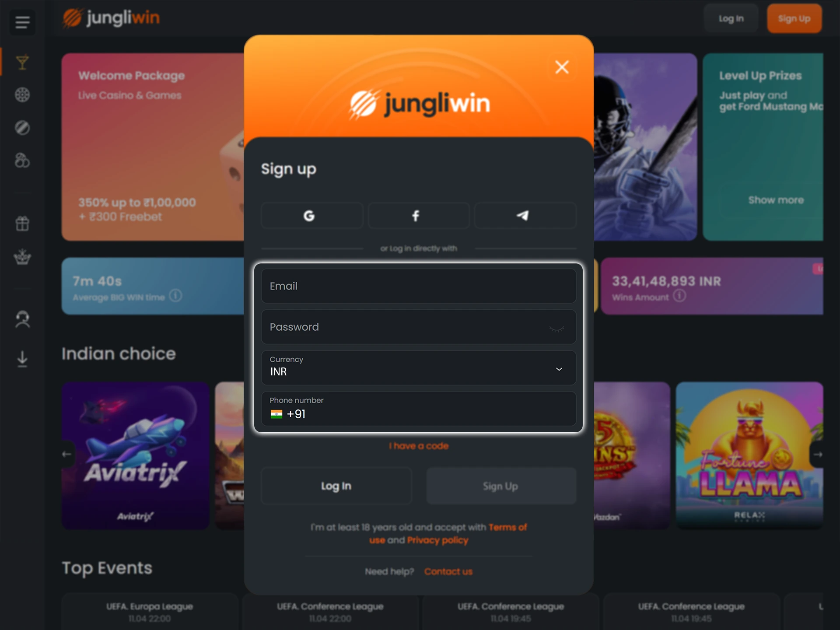
Task: Click the Log In button
Action: [x=337, y=486]
